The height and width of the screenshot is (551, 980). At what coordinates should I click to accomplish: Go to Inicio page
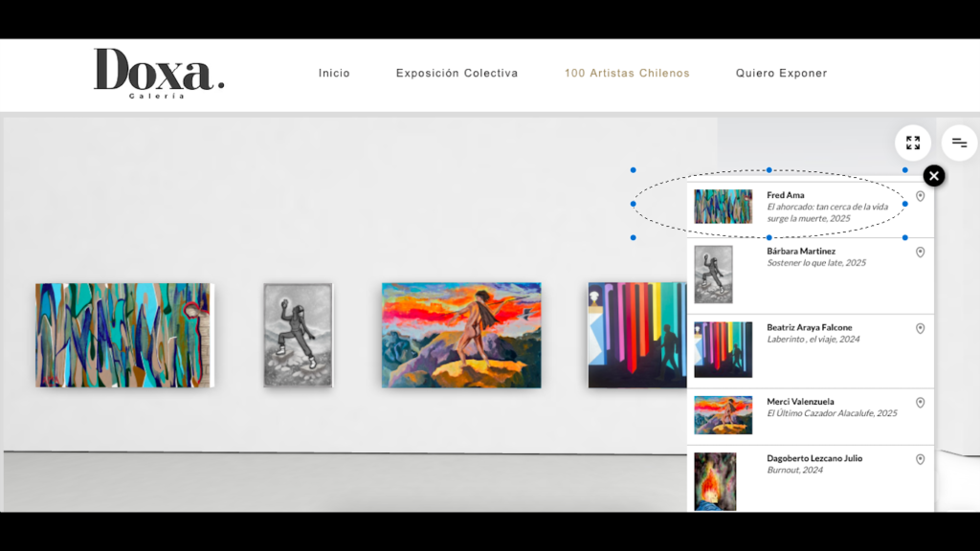point(334,73)
